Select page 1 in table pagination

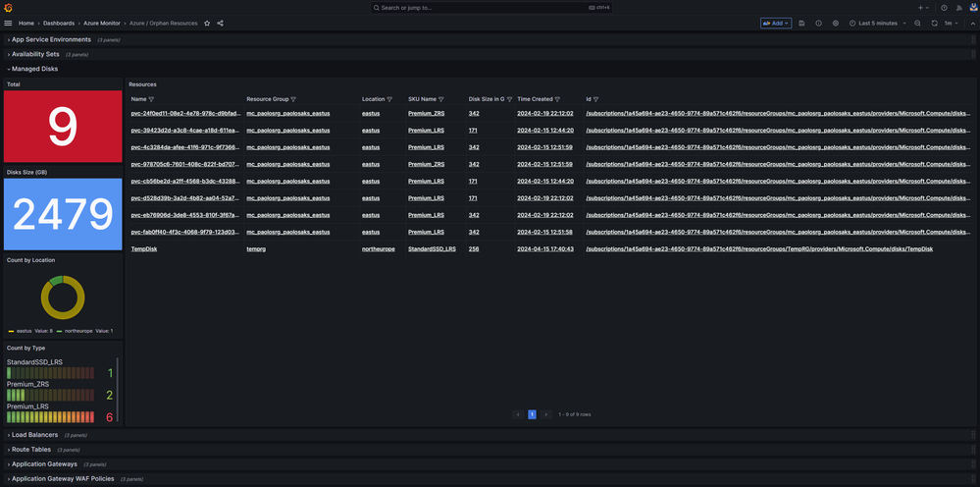pos(532,414)
